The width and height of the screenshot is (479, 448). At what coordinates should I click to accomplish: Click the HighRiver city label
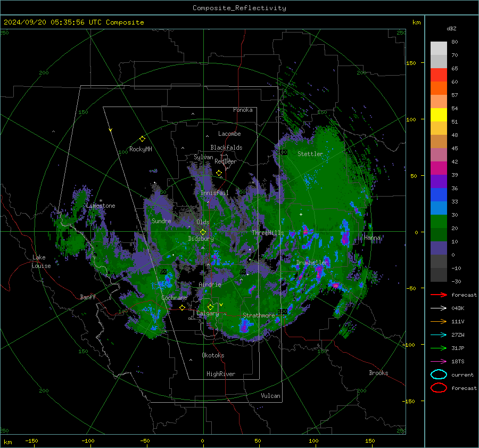pos(221,374)
